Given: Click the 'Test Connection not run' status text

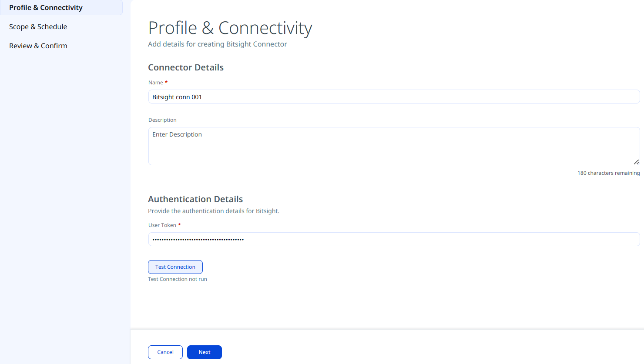Looking at the screenshot, I should [178, 279].
